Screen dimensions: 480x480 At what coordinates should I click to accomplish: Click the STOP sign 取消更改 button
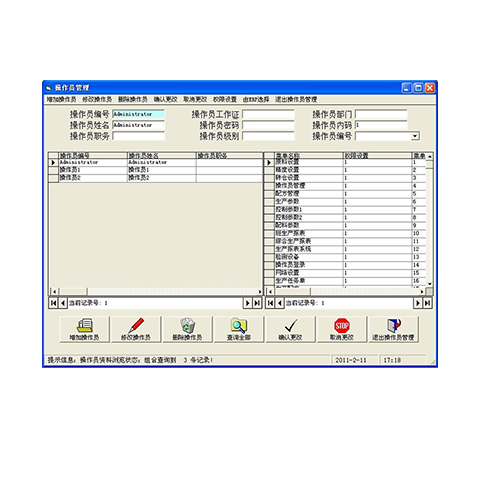(342, 329)
